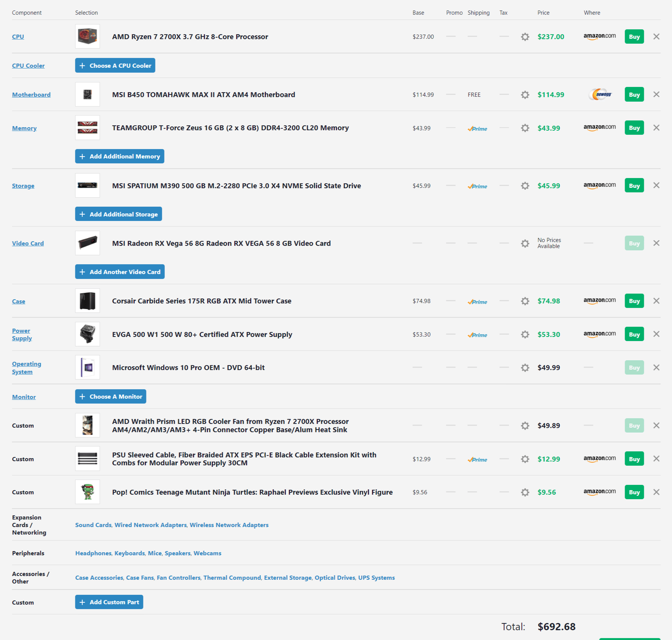Remove the AMD Ryzen 7 2700X CPU

point(656,37)
